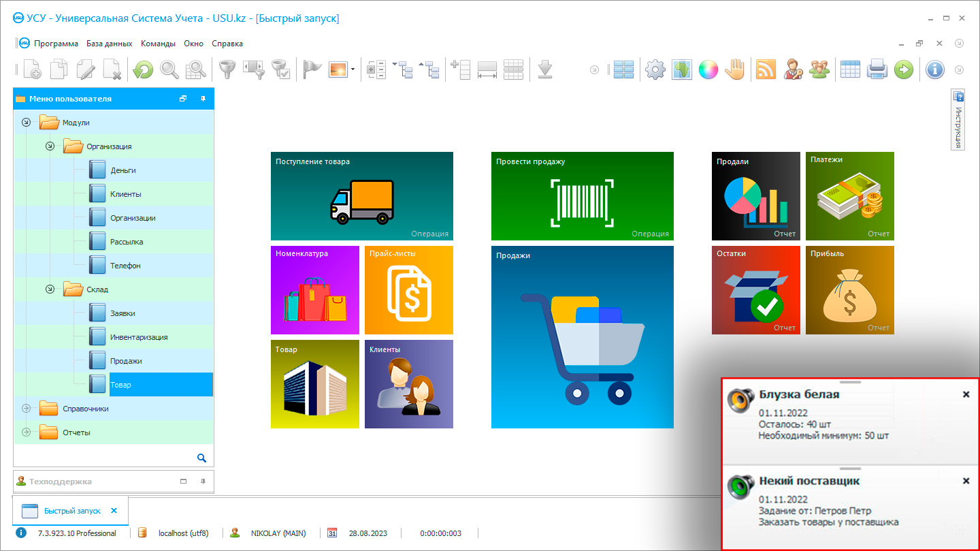Click the copy record toolbar icon

point(59,69)
